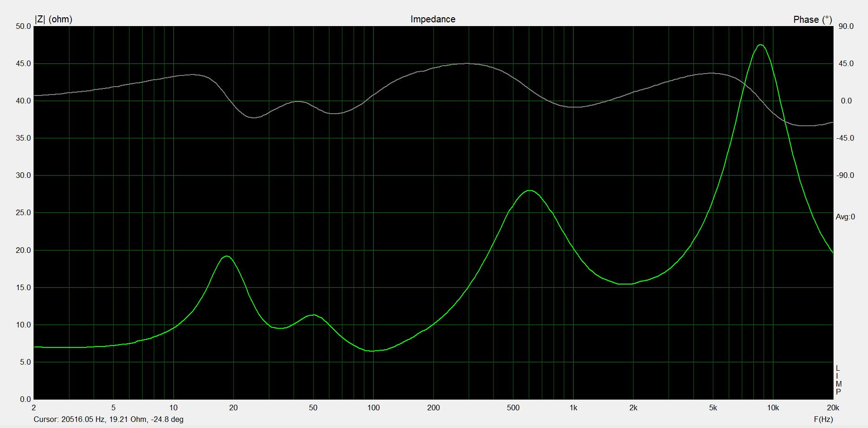The image size is (868, 428).
Task: Click the "100" frequency axis label
Action: pos(373,408)
